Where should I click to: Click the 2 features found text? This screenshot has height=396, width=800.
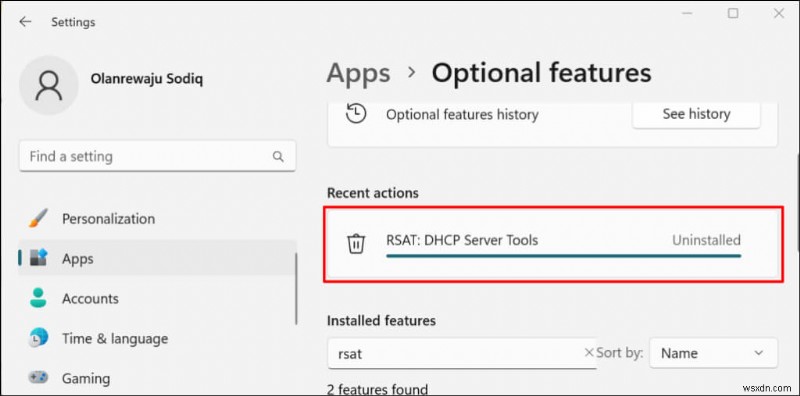click(x=377, y=390)
